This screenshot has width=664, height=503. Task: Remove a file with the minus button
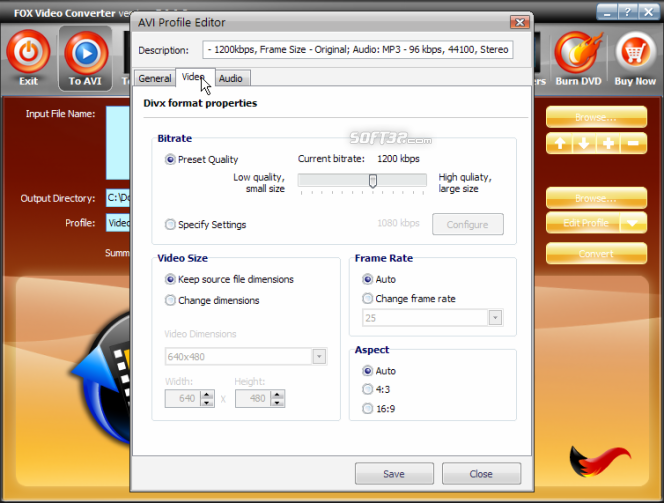pyautogui.click(x=633, y=144)
